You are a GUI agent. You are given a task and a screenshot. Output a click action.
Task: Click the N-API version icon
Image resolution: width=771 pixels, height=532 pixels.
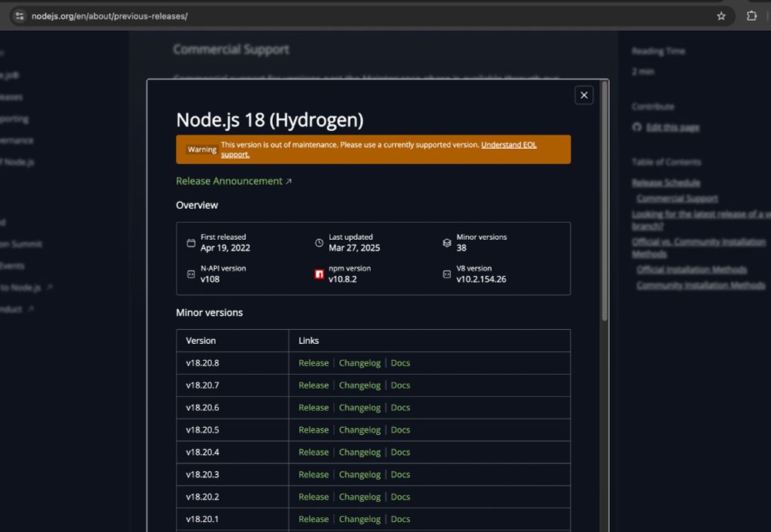click(190, 274)
